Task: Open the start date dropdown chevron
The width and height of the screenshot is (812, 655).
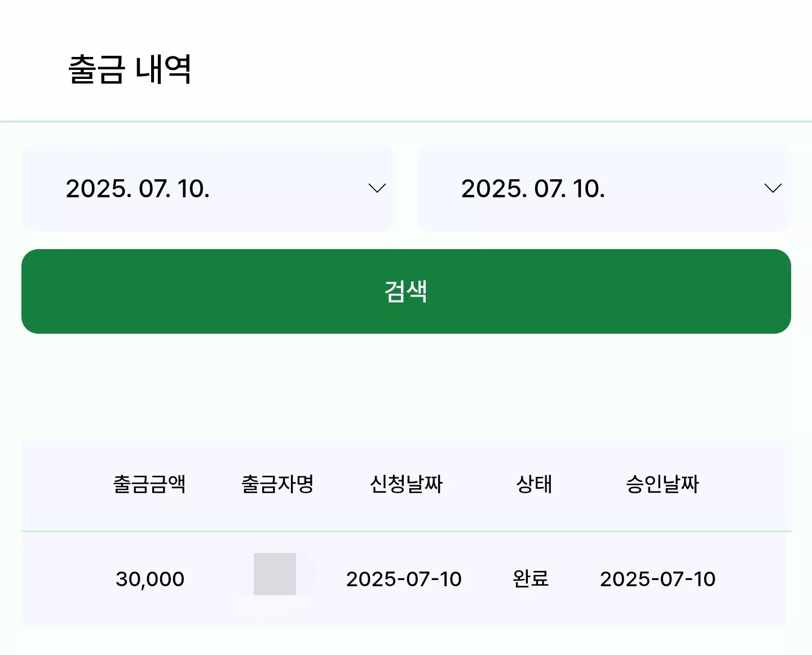Action: coord(377,188)
